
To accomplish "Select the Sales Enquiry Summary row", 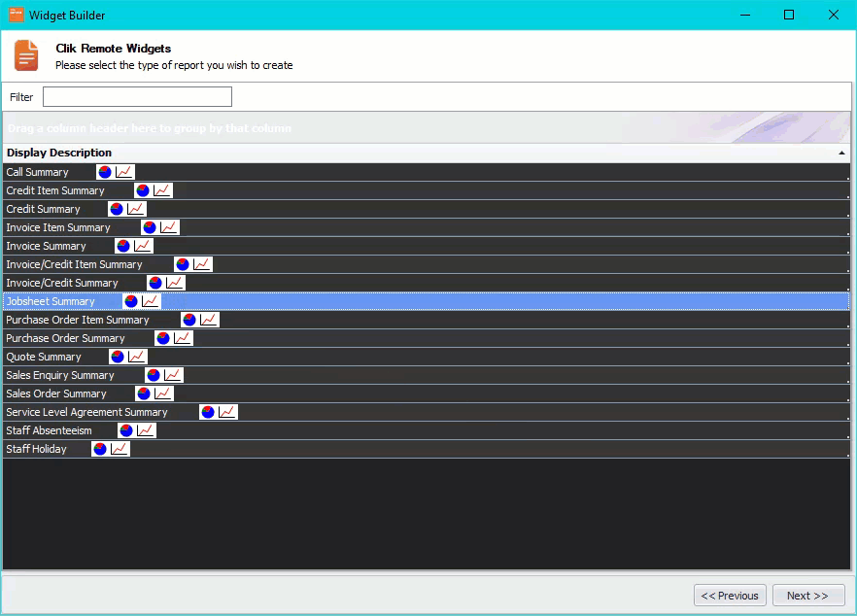I will [x=389, y=374].
